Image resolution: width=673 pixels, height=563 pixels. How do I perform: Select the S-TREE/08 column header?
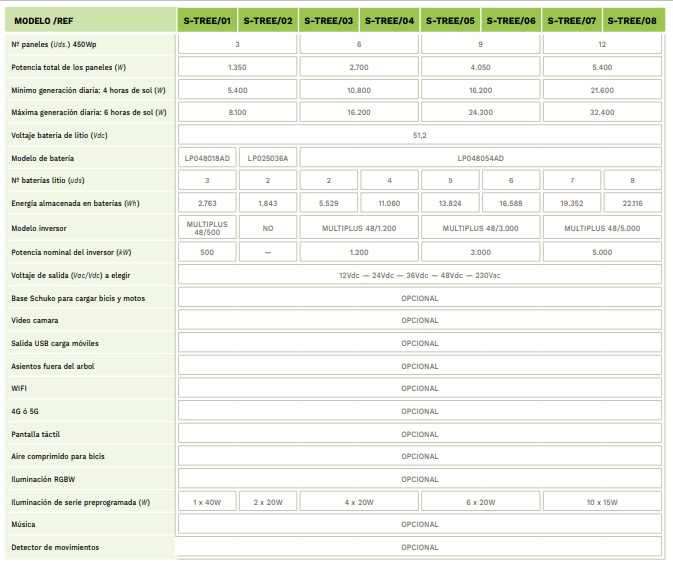pos(632,20)
